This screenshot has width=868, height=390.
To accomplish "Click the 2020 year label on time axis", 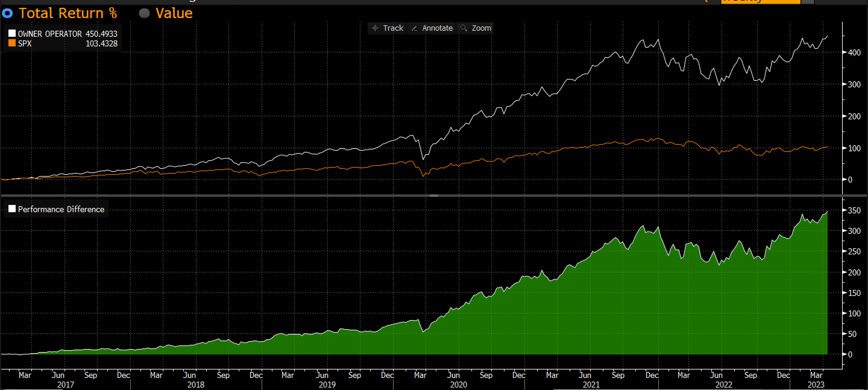I will click(x=459, y=385).
